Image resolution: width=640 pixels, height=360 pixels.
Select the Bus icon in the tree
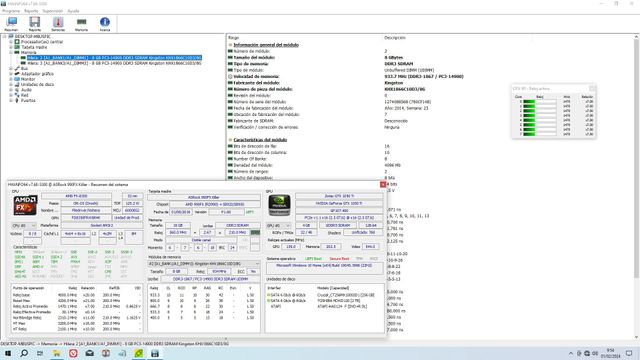[17, 69]
